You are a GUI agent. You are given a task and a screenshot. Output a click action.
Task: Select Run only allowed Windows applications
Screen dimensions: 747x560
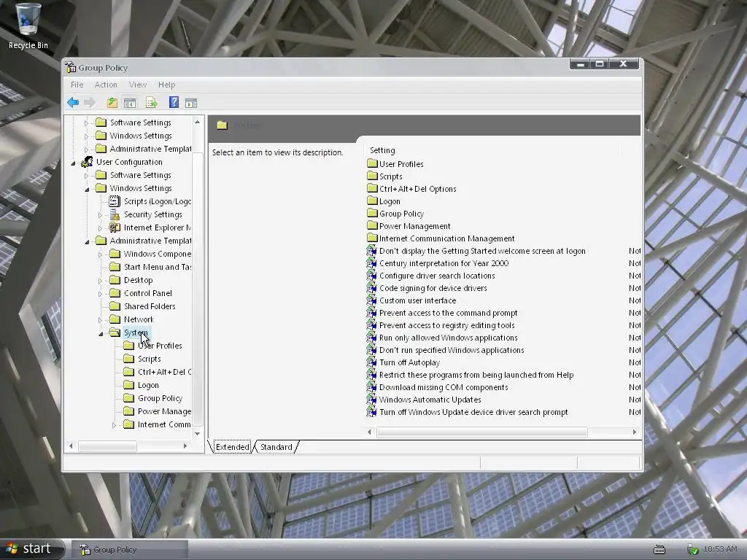(x=449, y=338)
